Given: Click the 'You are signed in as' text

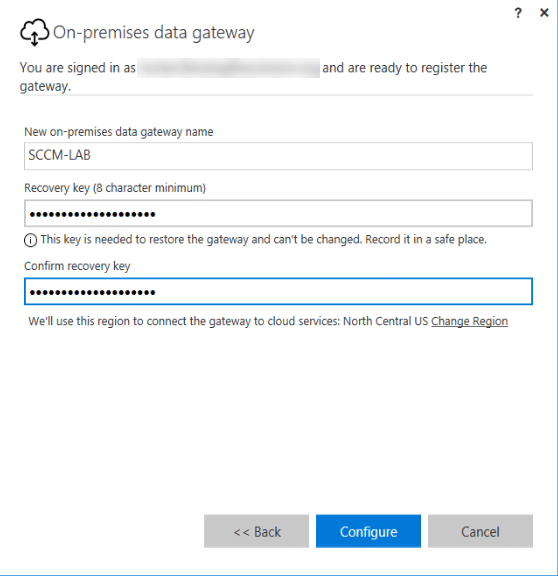Looking at the screenshot, I should point(78,68).
